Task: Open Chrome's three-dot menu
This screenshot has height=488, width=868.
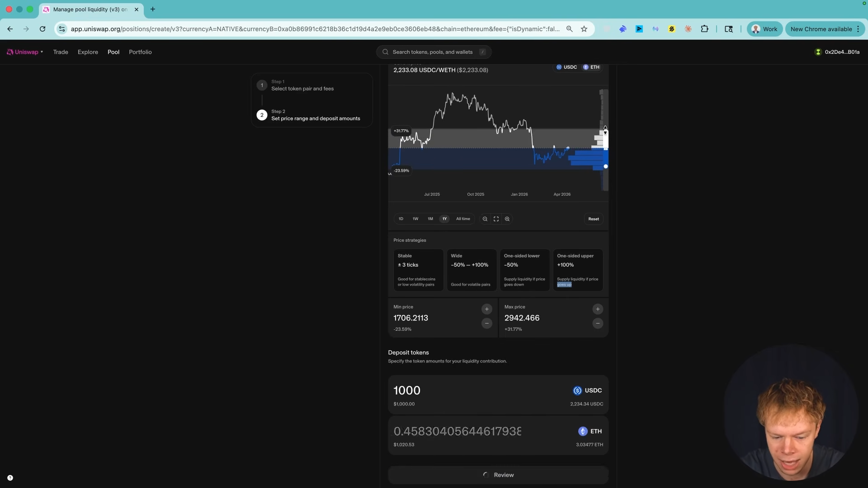Action: pos(858,29)
